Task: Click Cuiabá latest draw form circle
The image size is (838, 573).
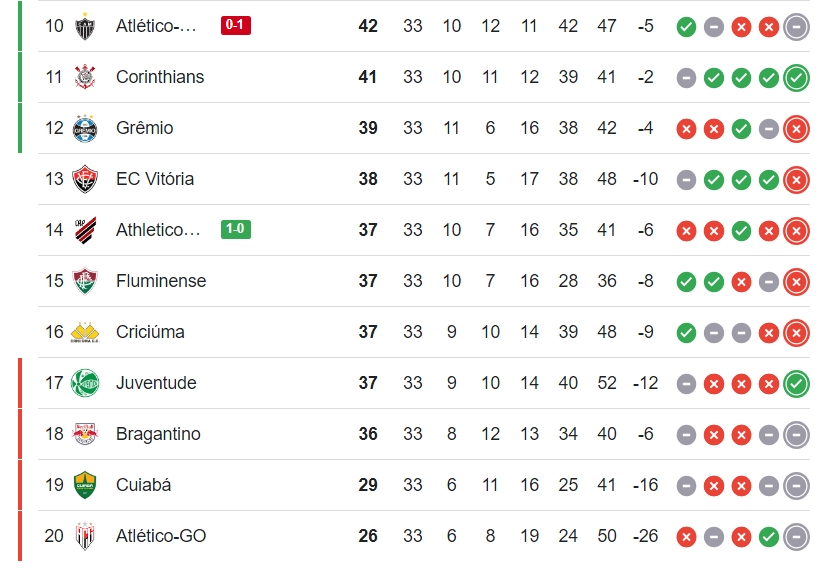Action: coord(796,486)
